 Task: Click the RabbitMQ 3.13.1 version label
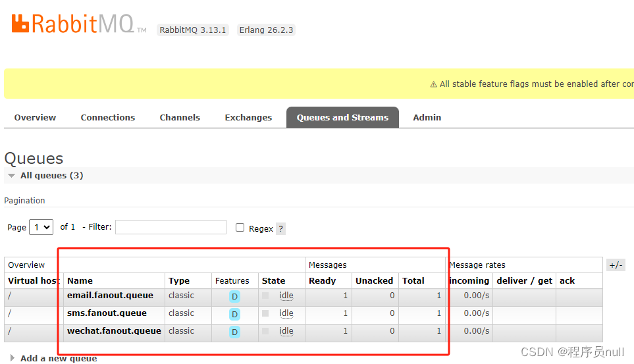coord(193,30)
